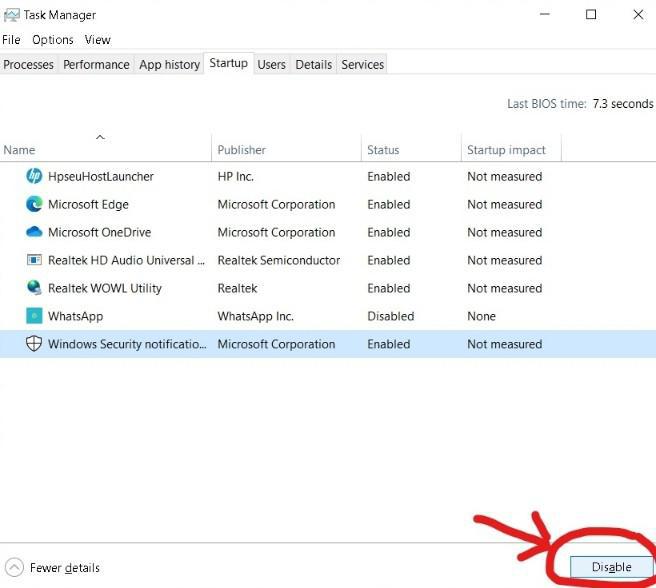
Task: Switch to the Processes tab
Action: coord(28,64)
